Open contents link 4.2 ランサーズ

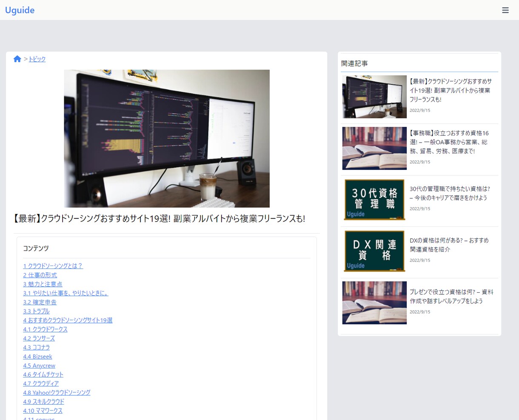pyautogui.click(x=39, y=338)
